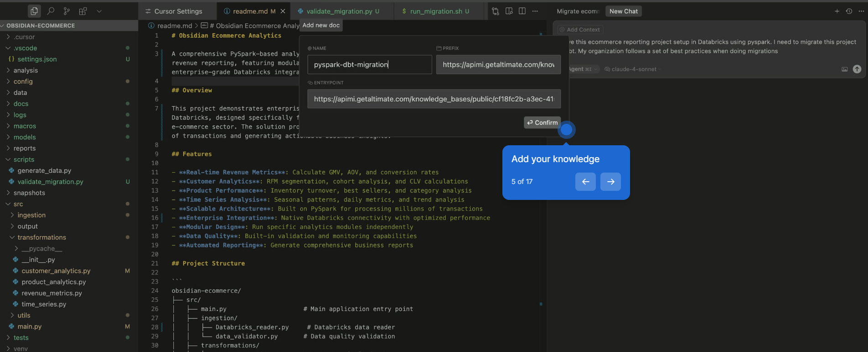868x352 pixels.
Task: Expand the .cursor folder
Action: tap(68, 37)
